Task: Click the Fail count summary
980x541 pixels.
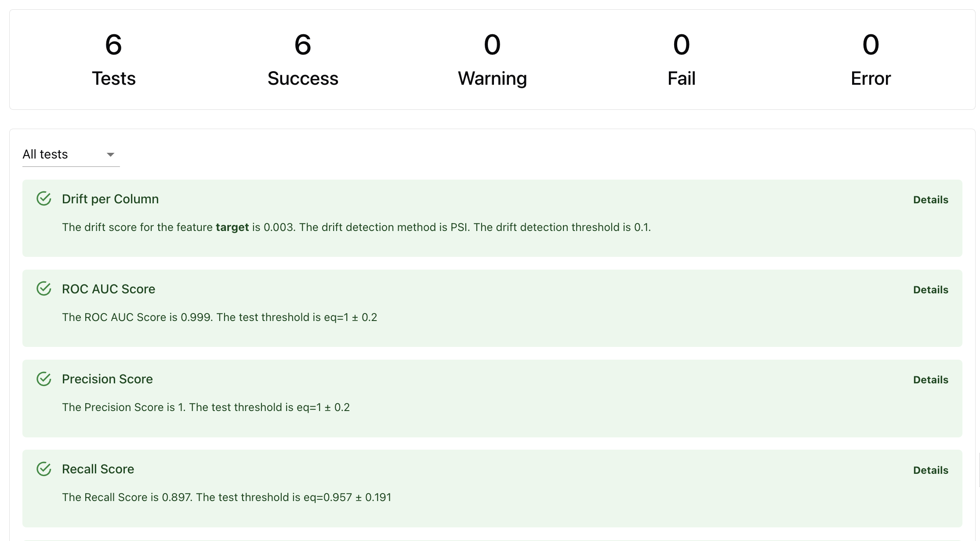Action: click(681, 60)
